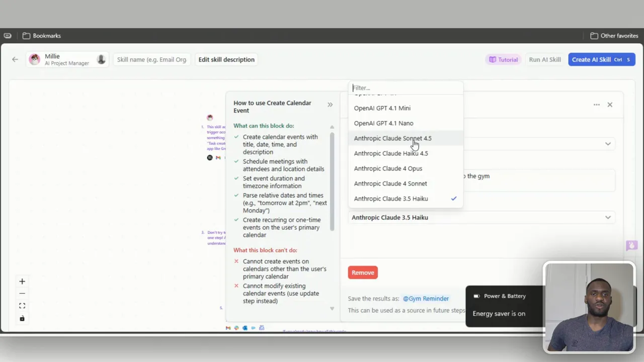Screen dimensions: 644x362
Task: Open the Other favorites folder
Action: (x=614, y=36)
